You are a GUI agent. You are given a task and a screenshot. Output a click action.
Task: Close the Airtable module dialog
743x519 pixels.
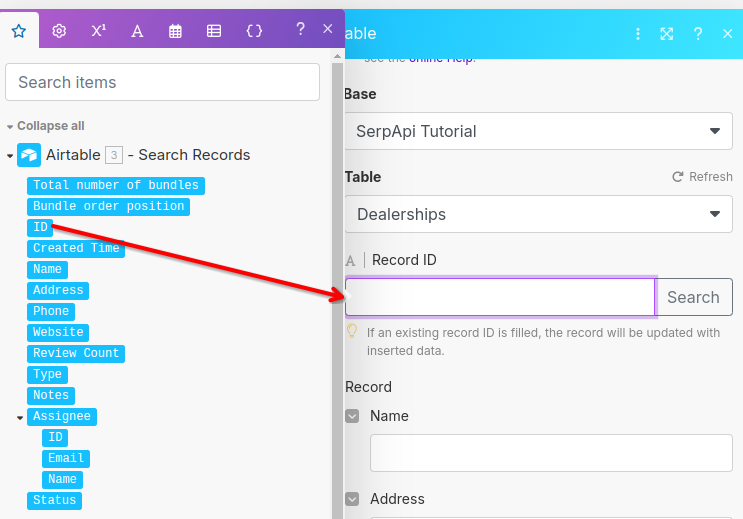pos(728,34)
